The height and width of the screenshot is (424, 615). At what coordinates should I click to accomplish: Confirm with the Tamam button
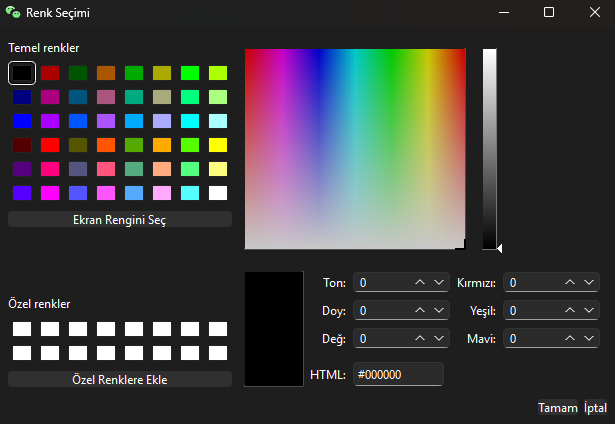point(557,408)
